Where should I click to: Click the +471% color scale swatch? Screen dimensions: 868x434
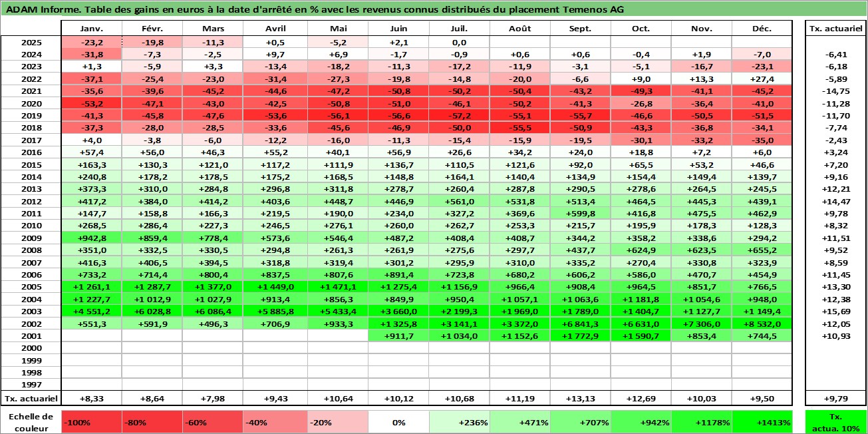click(520, 422)
